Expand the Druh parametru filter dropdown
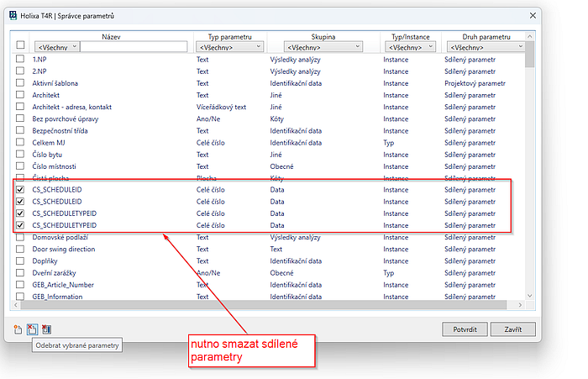This screenshot has width=588, height=379. (x=486, y=47)
